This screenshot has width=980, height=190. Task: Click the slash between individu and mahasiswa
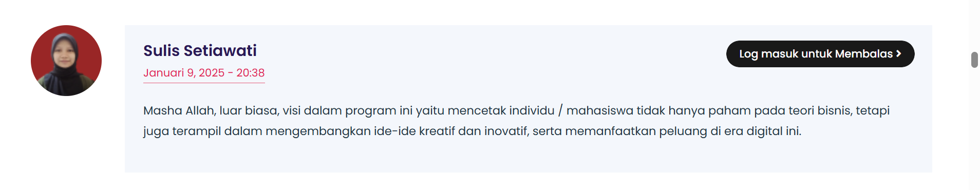[x=560, y=110]
